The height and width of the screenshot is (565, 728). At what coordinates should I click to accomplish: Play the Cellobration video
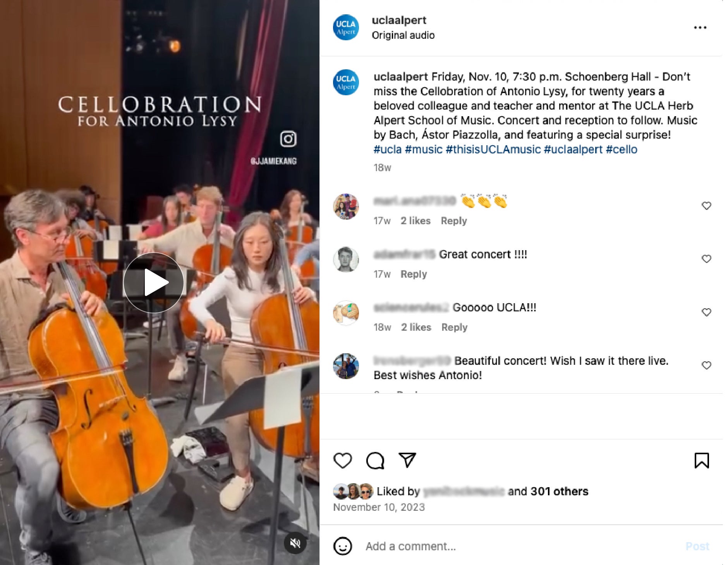point(154,282)
